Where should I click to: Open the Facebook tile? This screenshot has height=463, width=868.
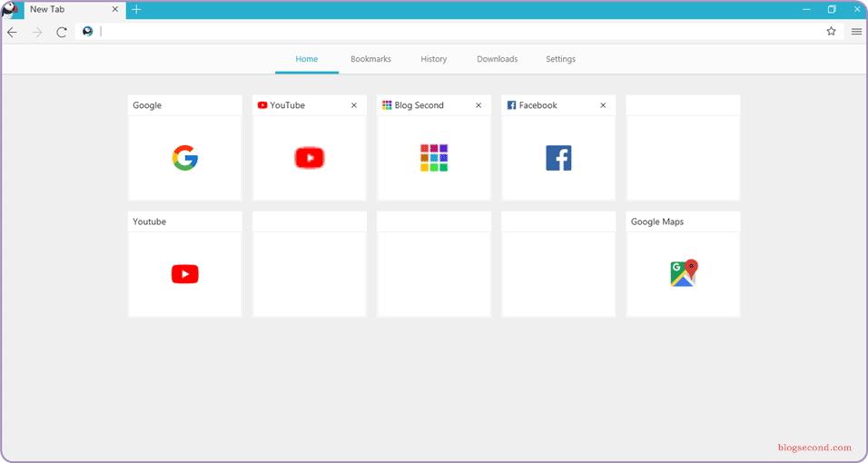point(558,147)
